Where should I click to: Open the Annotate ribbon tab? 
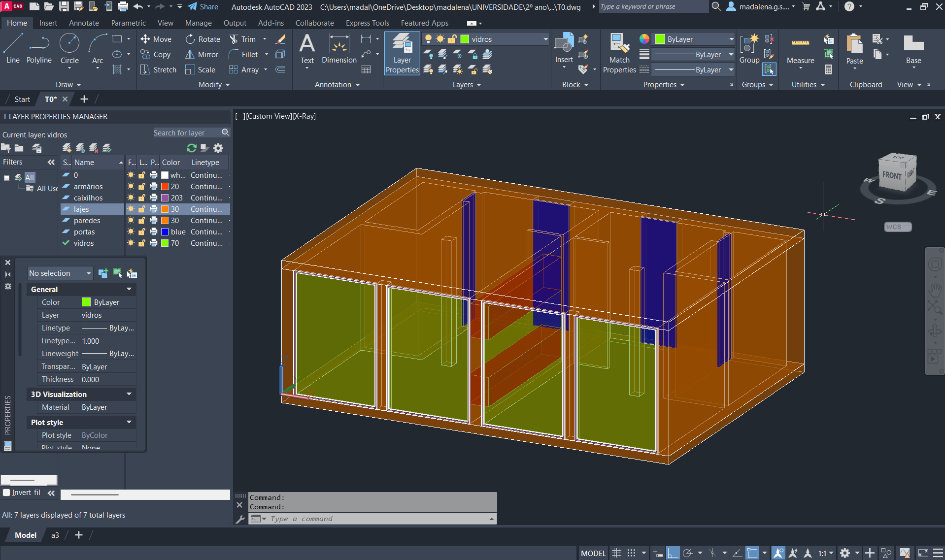click(x=84, y=23)
